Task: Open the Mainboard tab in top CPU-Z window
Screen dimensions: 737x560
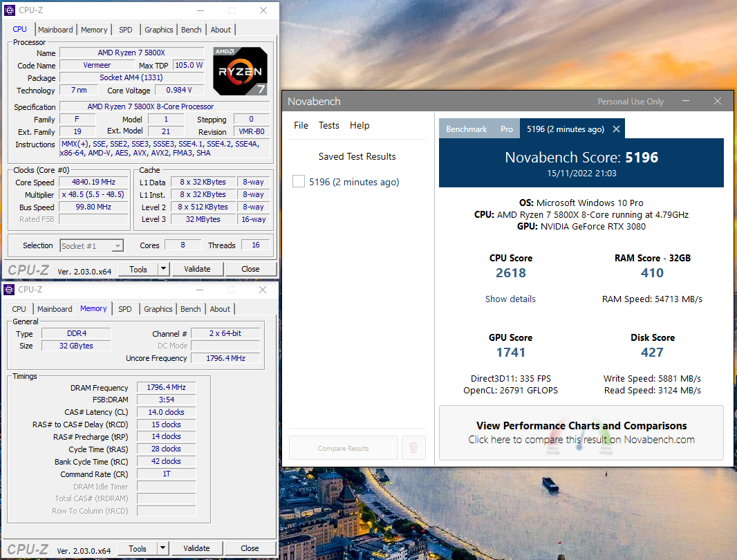Action: pyautogui.click(x=55, y=30)
